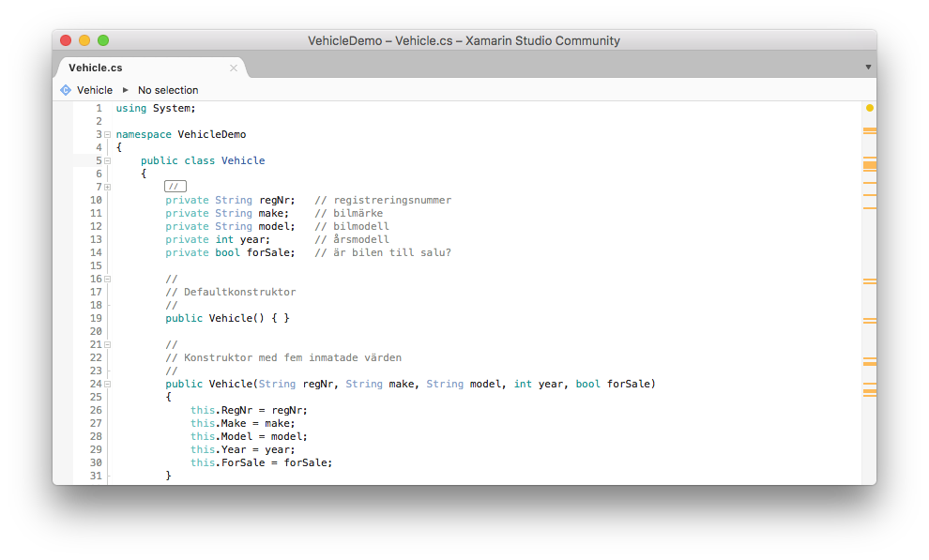Click the '// registreringsnummer' comment

(x=383, y=200)
